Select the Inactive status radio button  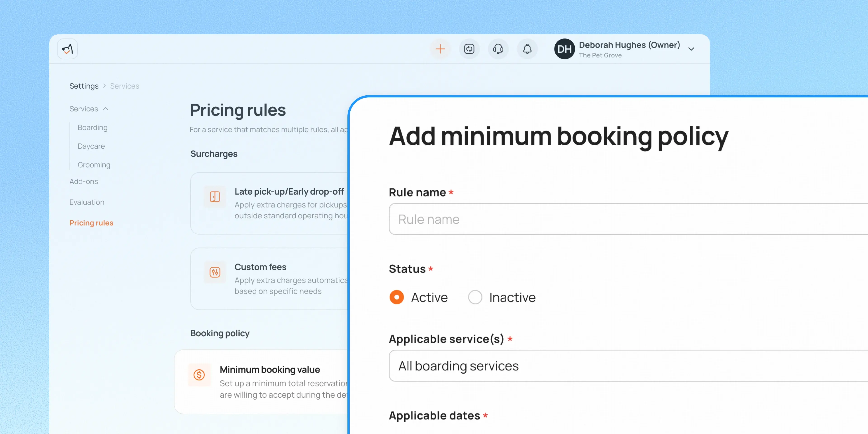(x=475, y=297)
